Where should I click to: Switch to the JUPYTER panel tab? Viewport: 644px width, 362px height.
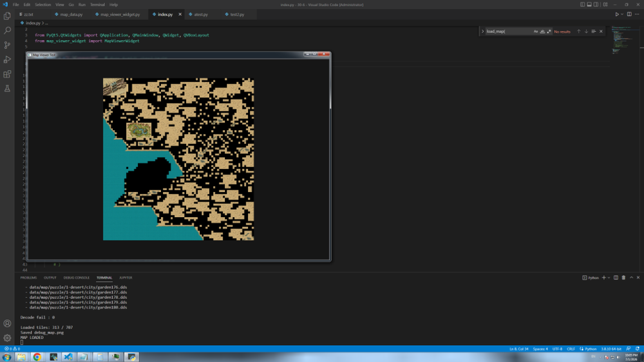coord(126,278)
